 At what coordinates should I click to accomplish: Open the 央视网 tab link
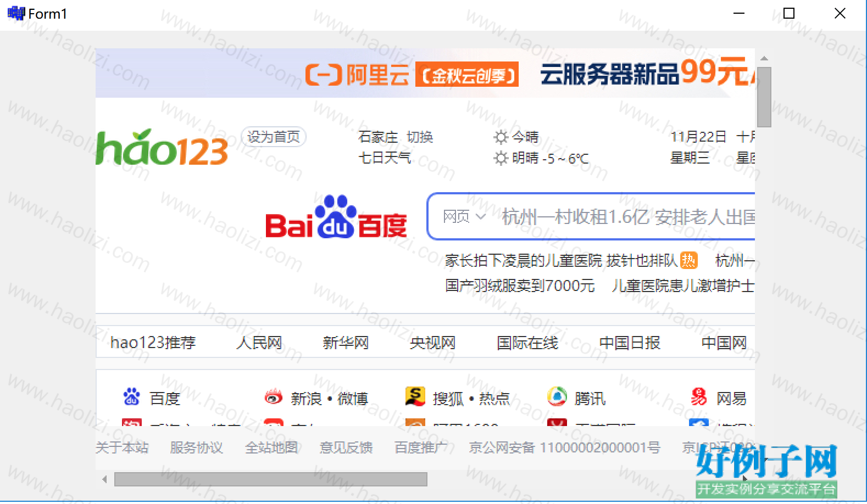pos(433,343)
